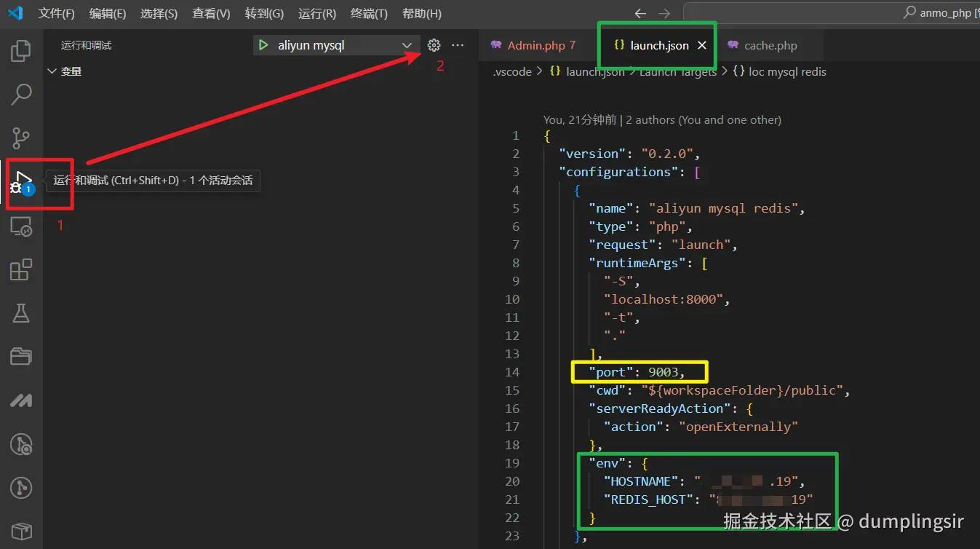Open the 帮助(H) menu
Screen dimensions: 980x549
tap(422, 14)
